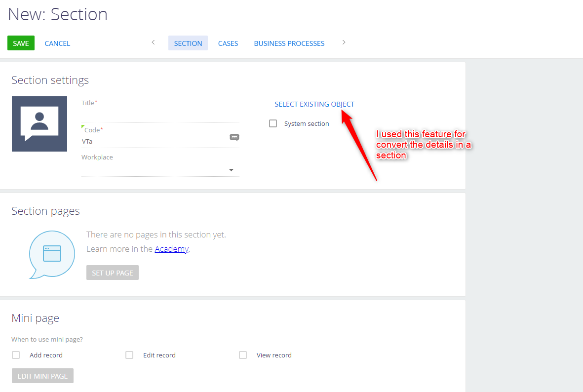Open the Business Processes tab
This screenshot has height=392, width=583.
(289, 43)
